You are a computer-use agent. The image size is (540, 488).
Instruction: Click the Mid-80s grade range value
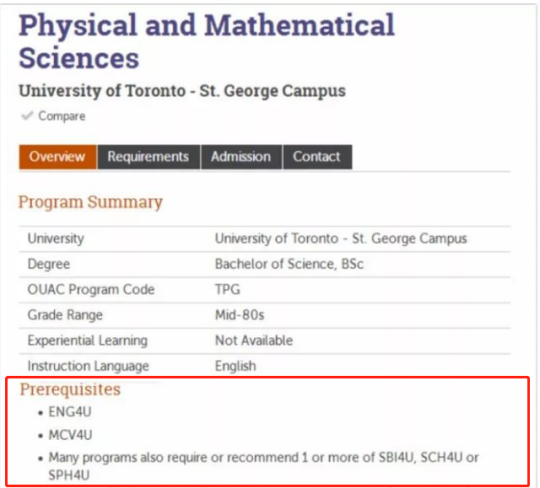pos(240,315)
